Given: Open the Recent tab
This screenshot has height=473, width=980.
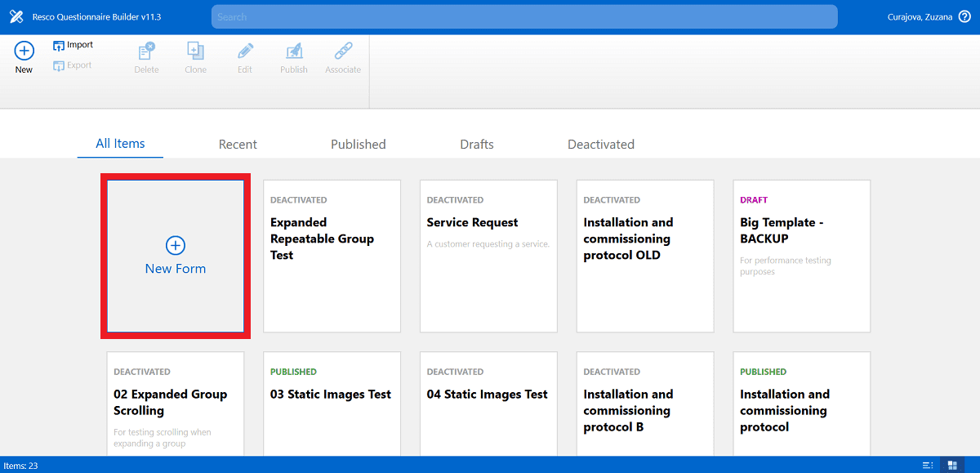Looking at the screenshot, I should [238, 145].
